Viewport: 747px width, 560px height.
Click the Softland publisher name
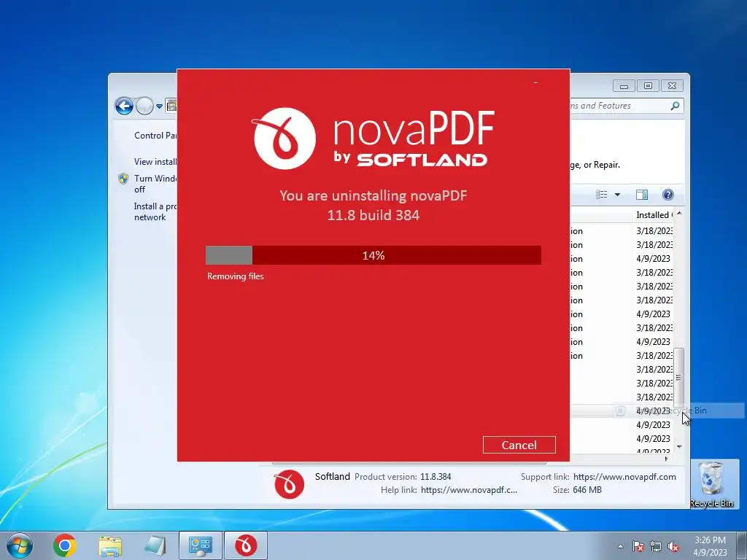point(332,476)
